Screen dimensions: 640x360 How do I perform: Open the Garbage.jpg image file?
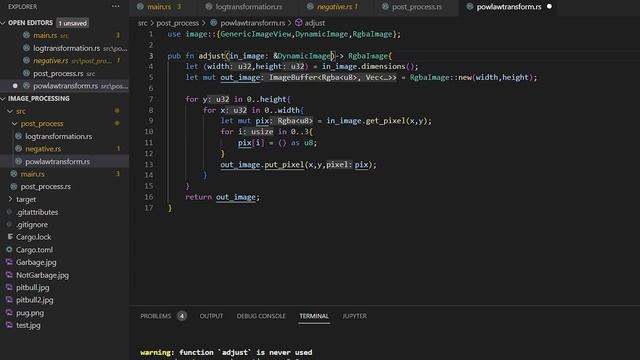[x=65, y=262]
